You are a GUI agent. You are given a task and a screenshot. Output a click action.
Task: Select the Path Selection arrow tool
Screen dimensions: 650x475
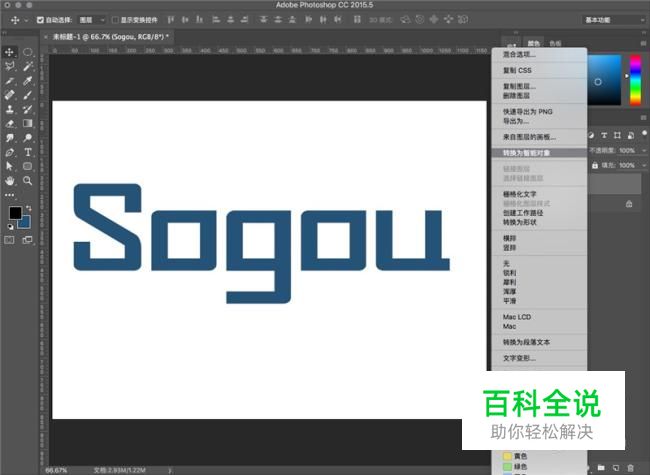coord(9,166)
